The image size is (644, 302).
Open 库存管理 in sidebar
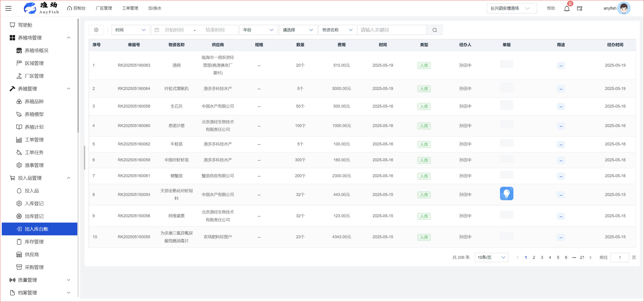coord(34,242)
